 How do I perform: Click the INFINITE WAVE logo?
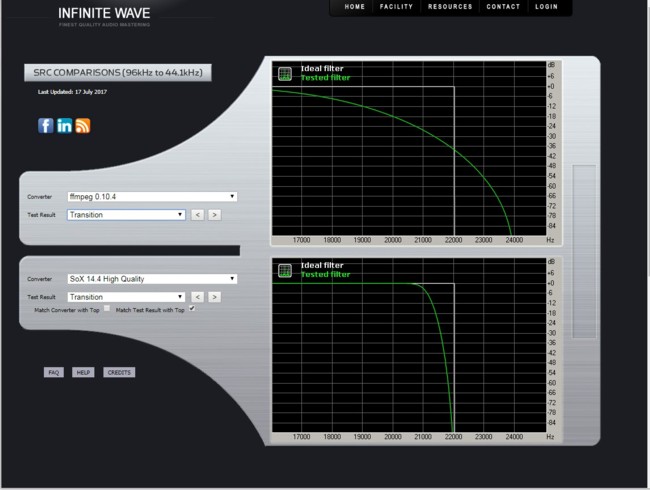(104, 16)
